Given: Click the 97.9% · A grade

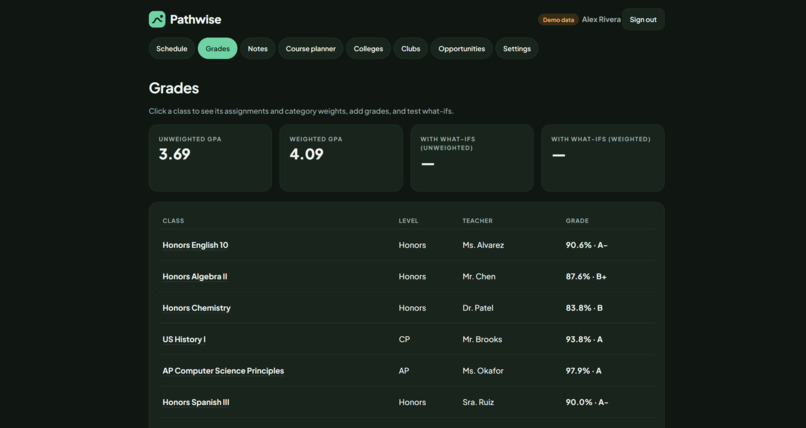Looking at the screenshot, I should click(583, 370).
